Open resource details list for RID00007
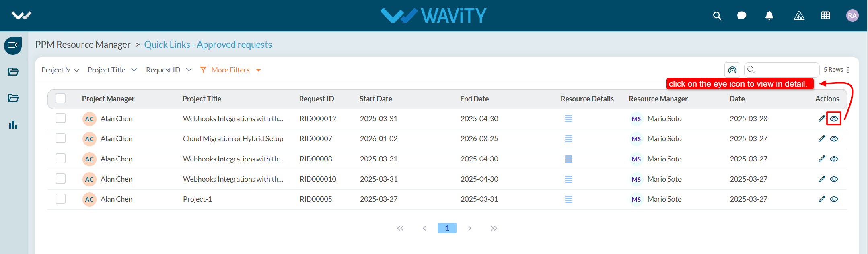The height and width of the screenshot is (254, 868). click(x=568, y=139)
